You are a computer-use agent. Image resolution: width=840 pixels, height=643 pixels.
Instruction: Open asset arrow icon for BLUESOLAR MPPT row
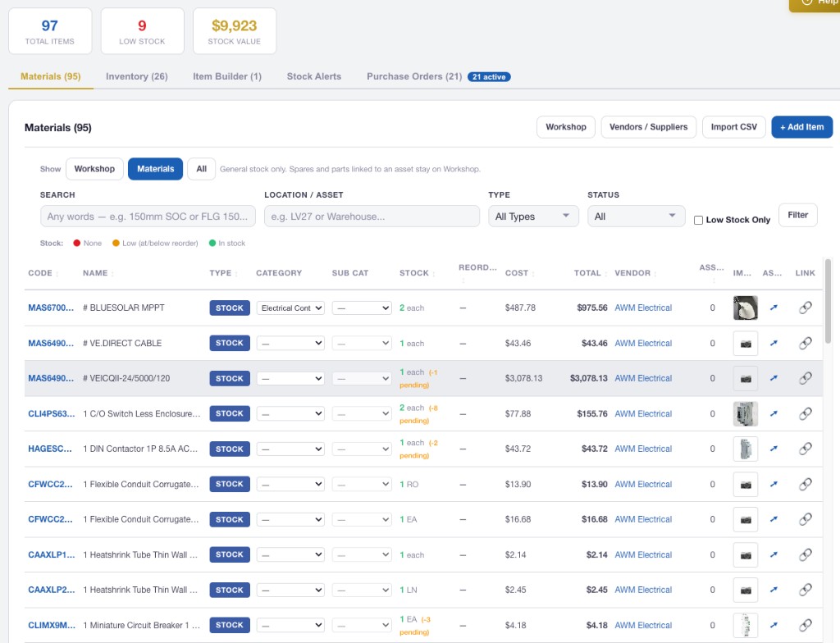pyautogui.click(x=774, y=308)
